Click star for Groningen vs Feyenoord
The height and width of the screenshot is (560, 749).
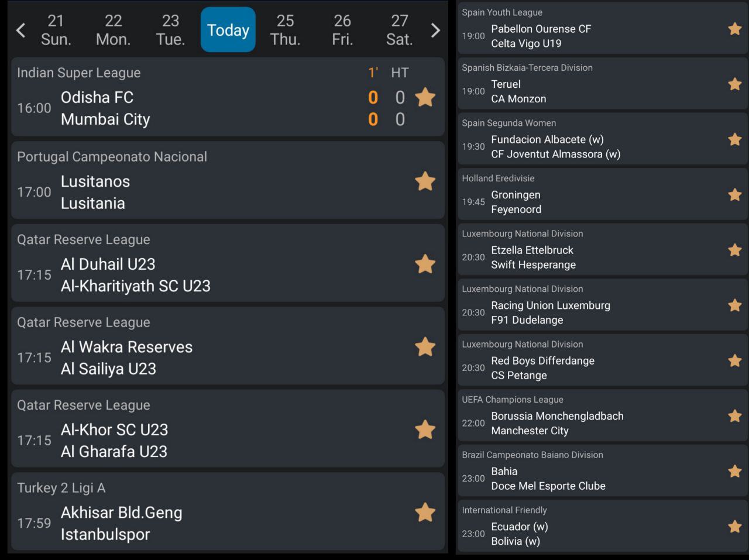[735, 195]
